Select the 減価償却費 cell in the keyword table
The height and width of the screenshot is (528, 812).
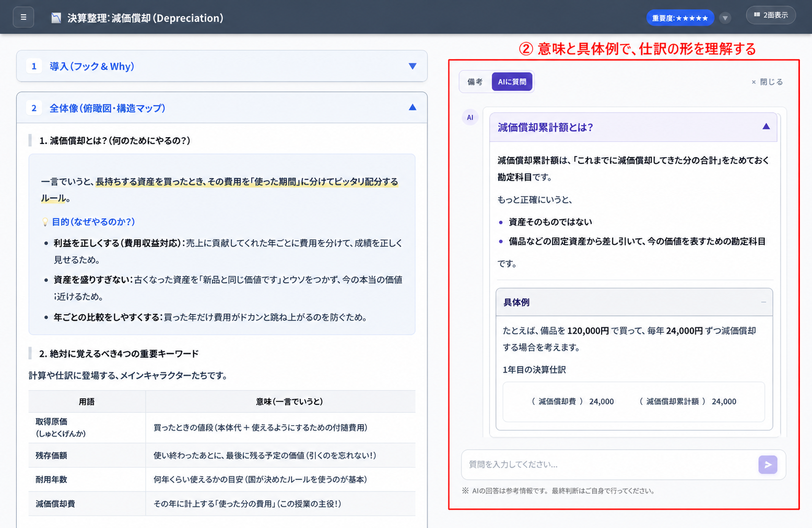tap(87, 504)
